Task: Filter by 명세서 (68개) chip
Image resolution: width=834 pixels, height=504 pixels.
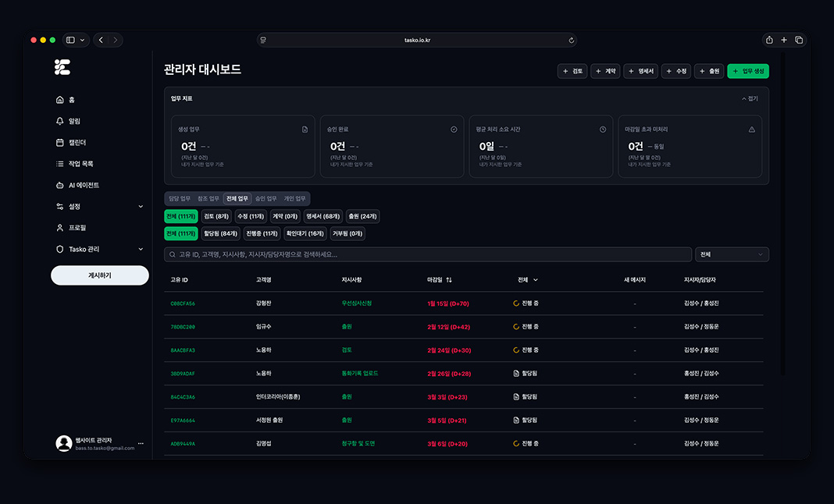Action: tap(323, 216)
